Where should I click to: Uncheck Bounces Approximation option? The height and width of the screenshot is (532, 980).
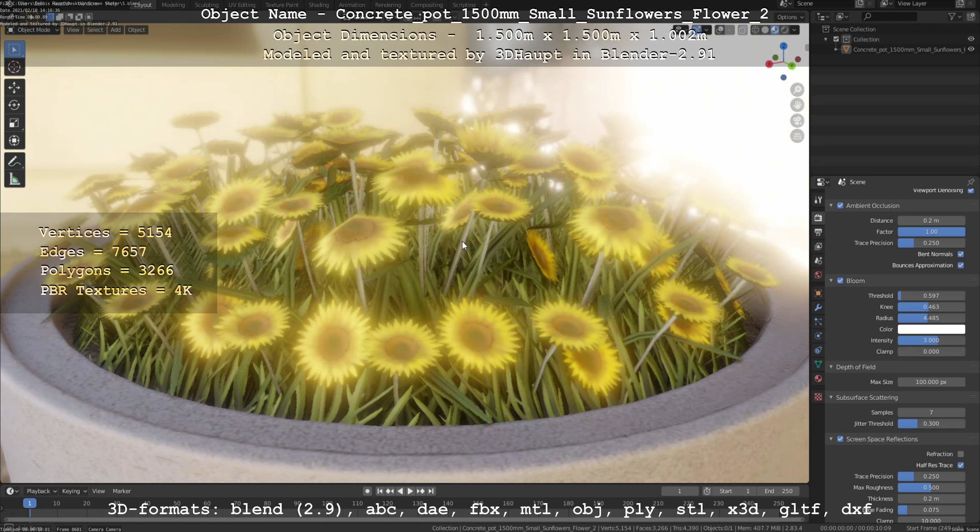tap(961, 265)
